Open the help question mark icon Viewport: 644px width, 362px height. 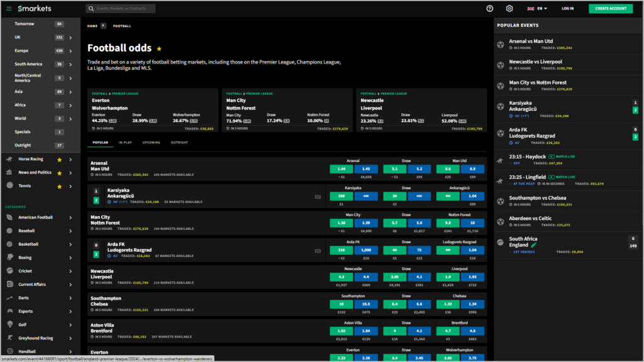click(x=489, y=8)
